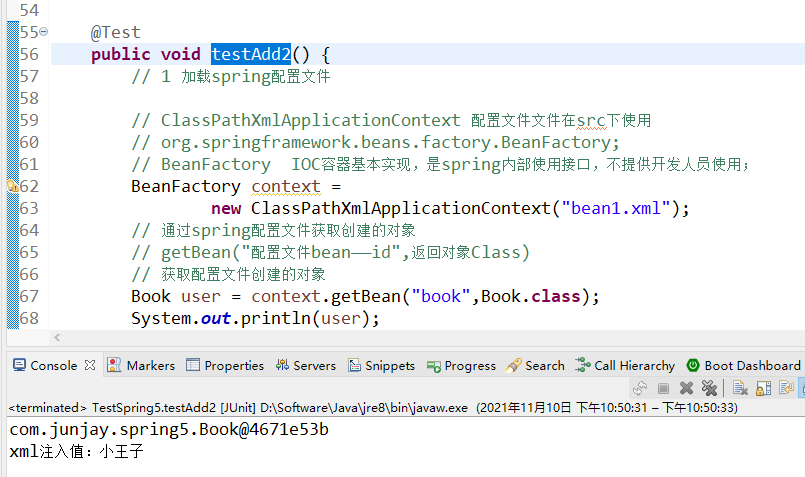Click the Relaunch console toolbar icon
Screen dimensions: 805x477
[640, 388]
